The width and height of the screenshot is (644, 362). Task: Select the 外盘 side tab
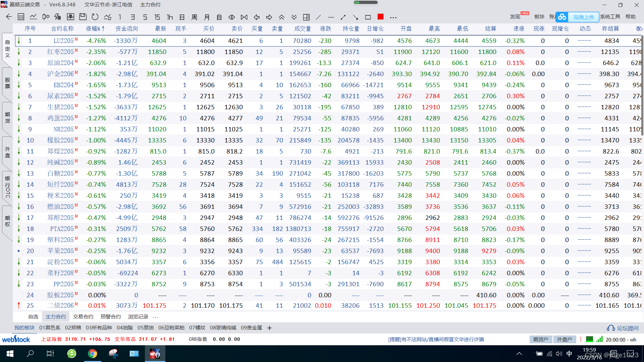click(x=7, y=152)
